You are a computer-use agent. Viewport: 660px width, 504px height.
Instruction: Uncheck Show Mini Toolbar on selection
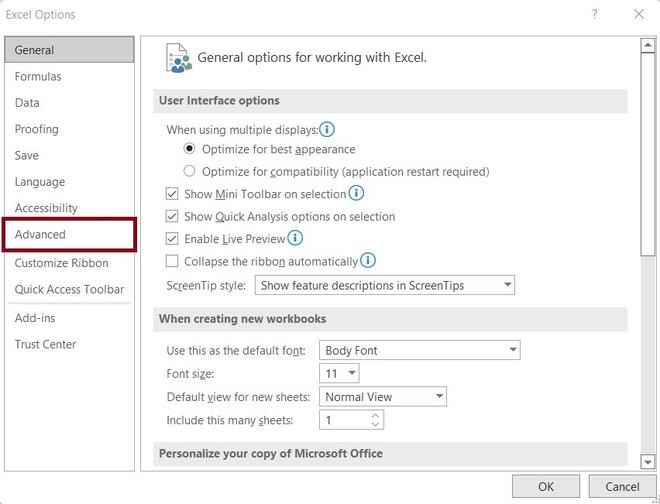coord(172,194)
